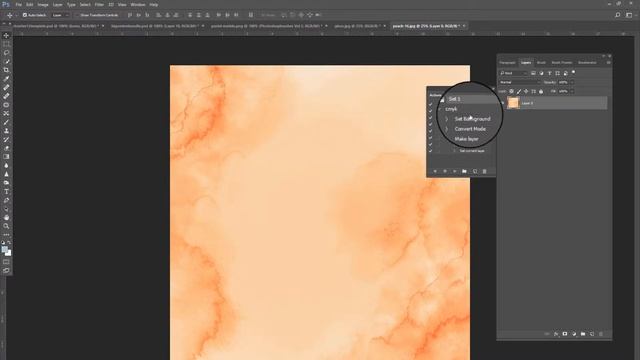Create new adjustment layer icon

pyautogui.click(x=574, y=334)
